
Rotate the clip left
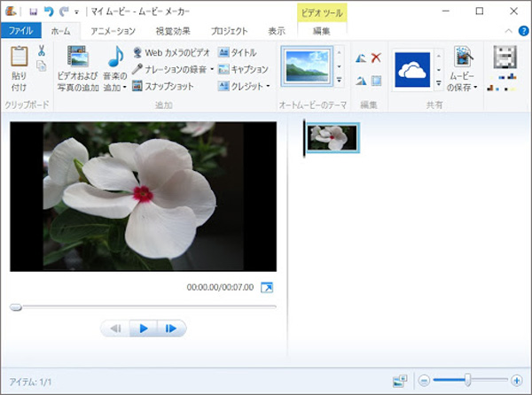click(361, 58)
